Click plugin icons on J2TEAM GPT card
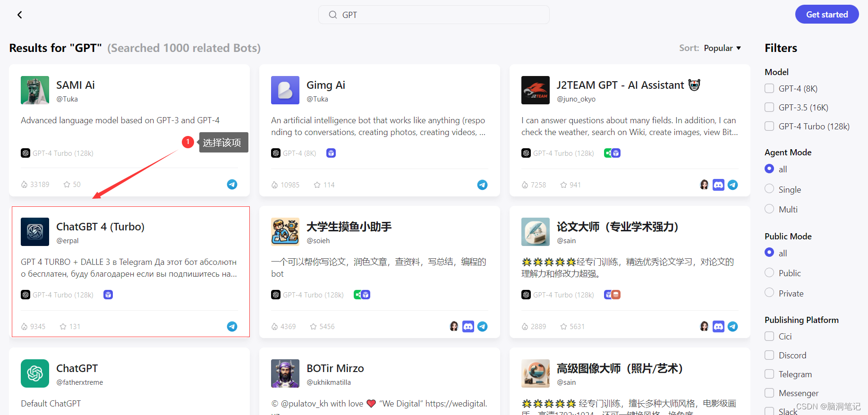868x415 pixels. pos(612,153)
